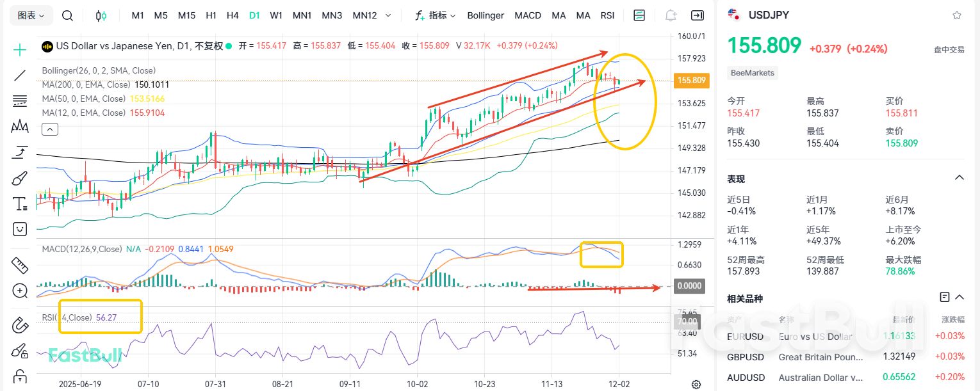The height and width of the screenshot is (391, 980).
Task: Open the zoom magnifier tool
Action: [19, 291]
